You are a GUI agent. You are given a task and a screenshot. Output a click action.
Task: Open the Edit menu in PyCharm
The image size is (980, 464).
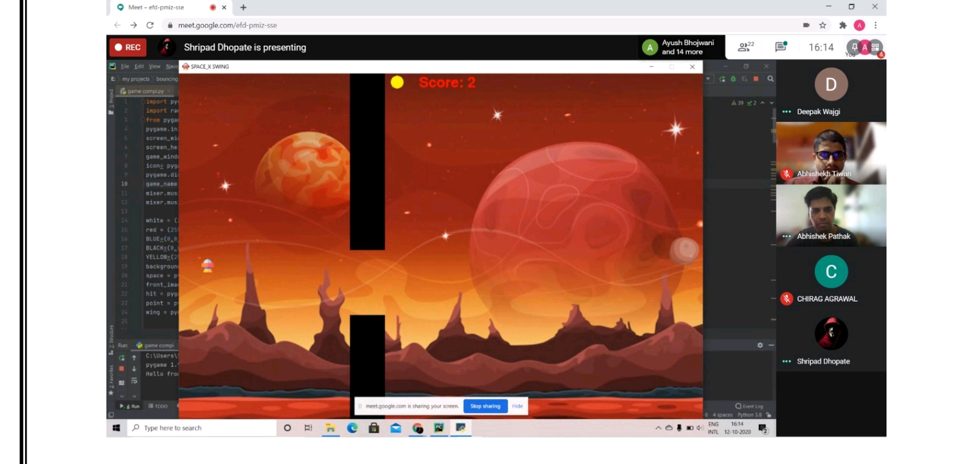pyautogui.click(x=139, y=66)
